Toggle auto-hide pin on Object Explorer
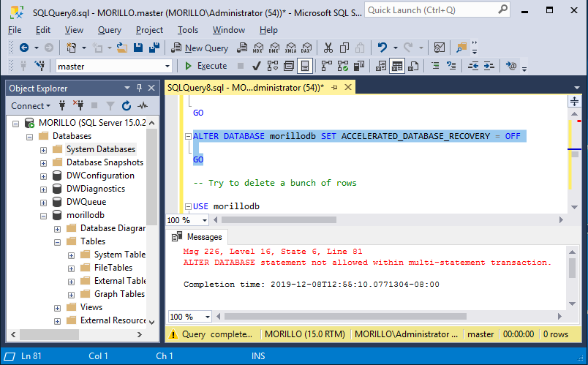Viewport: 588px width, 365px height. tap(139, 89)
